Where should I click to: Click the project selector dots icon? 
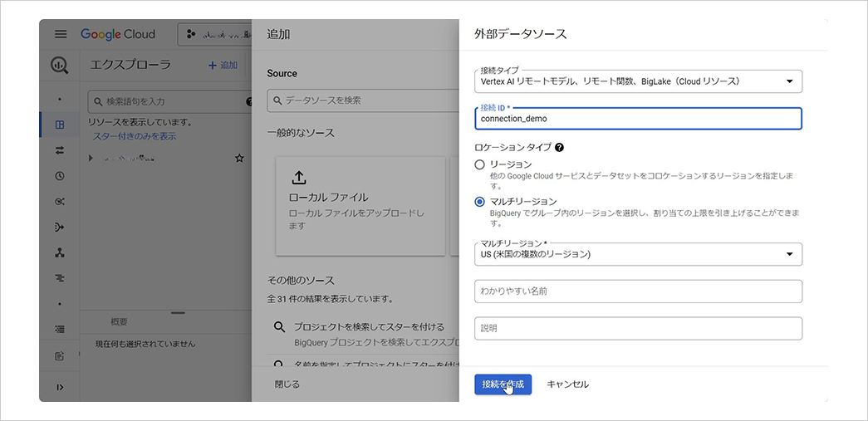tap(192, 34)
